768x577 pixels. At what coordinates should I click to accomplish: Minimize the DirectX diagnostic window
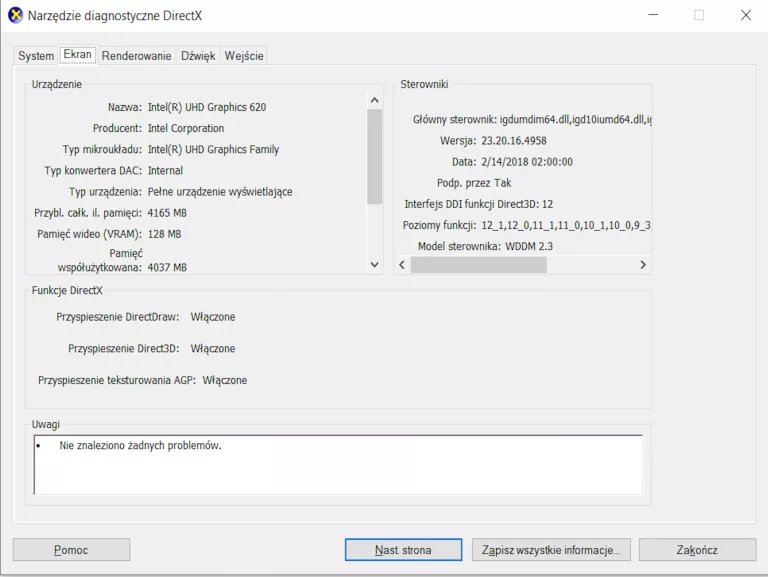(653, 15)
